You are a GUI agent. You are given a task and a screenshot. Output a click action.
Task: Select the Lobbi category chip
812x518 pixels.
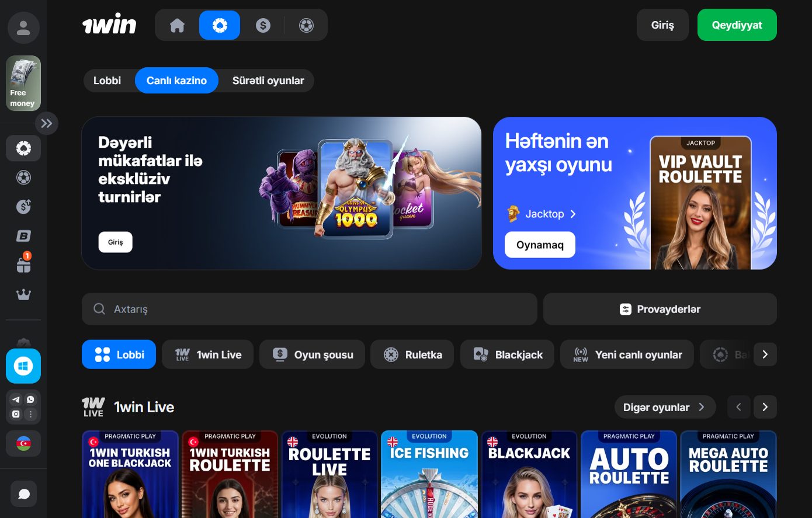click(119, 354)
